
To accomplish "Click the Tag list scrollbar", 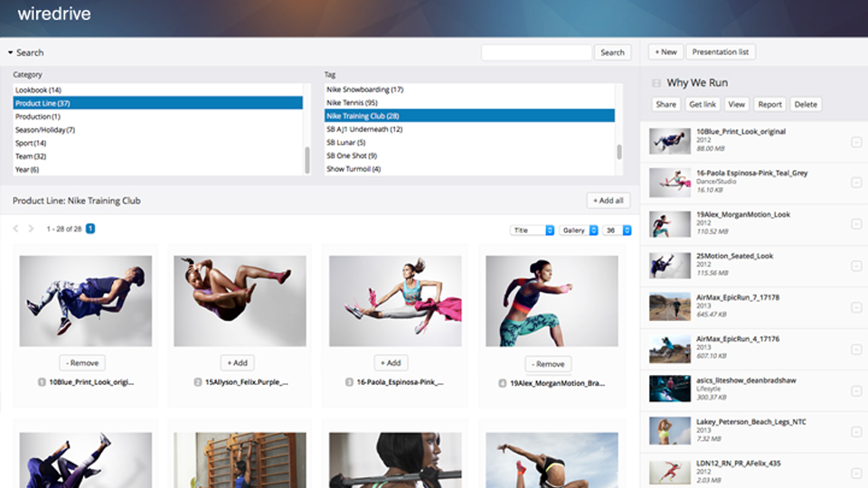I will click(619, 152).
